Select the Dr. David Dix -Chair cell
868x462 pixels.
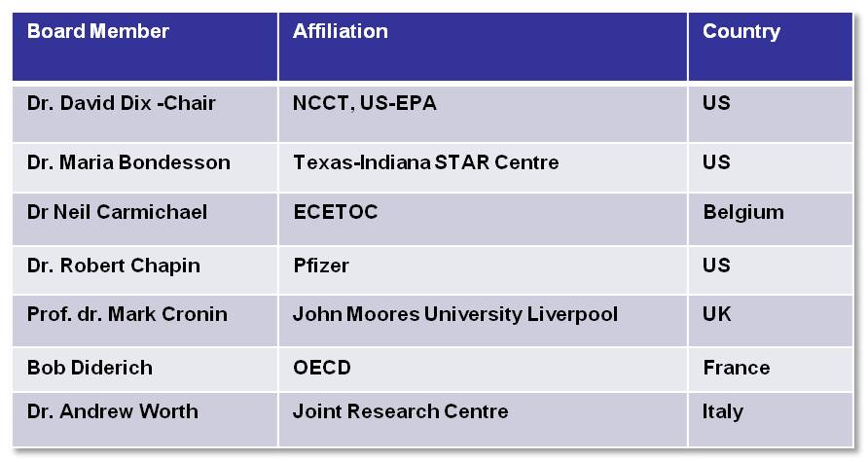122,104
